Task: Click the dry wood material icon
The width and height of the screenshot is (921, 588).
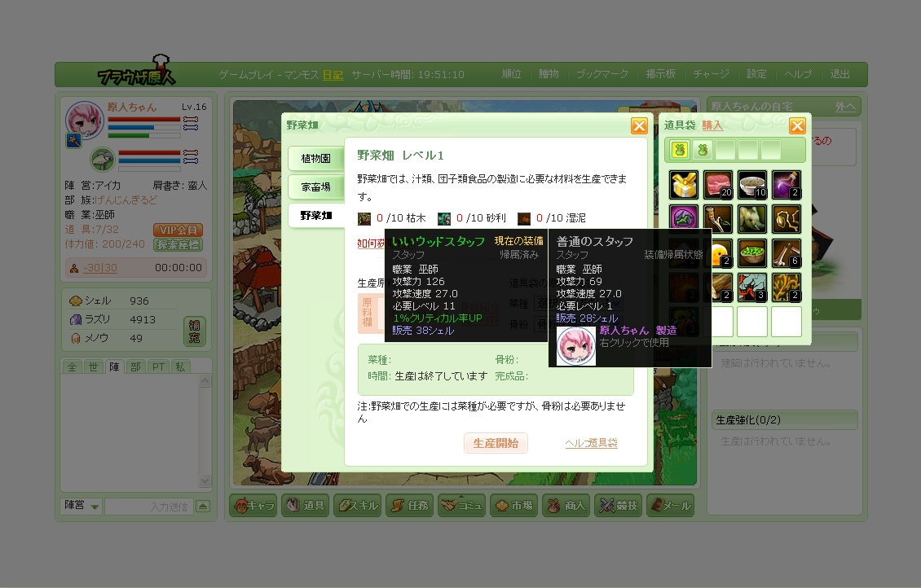Action: (x=364, y=219)
